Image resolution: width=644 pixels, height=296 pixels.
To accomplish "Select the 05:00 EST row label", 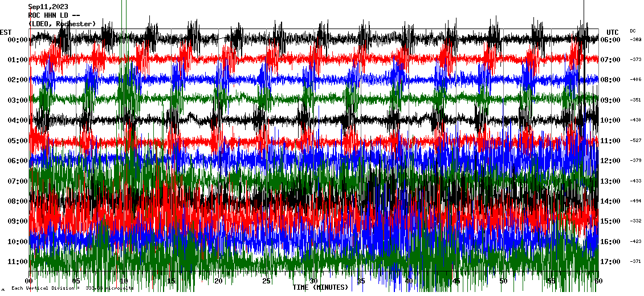I will tap(18, 141).
